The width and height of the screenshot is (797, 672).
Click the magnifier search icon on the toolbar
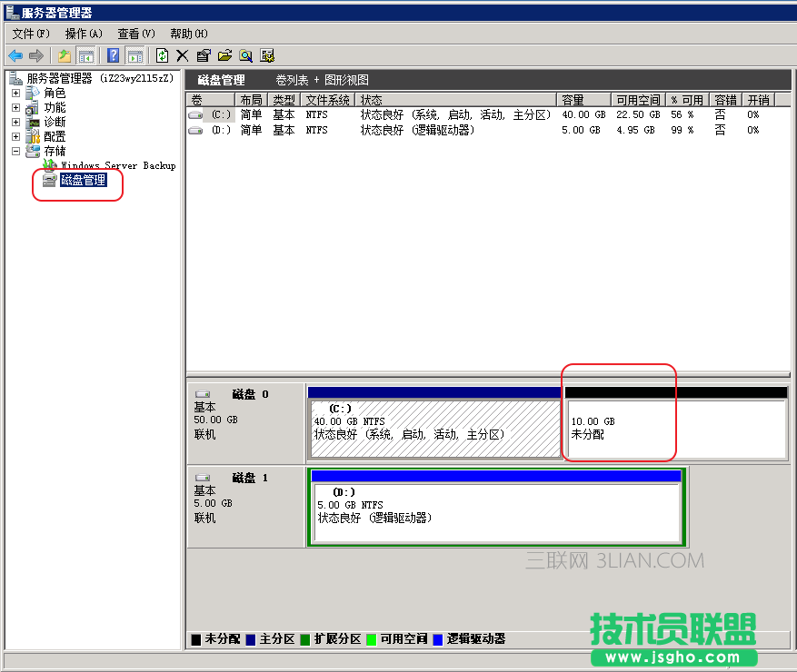pyautogui.click(x=244, y=55)
